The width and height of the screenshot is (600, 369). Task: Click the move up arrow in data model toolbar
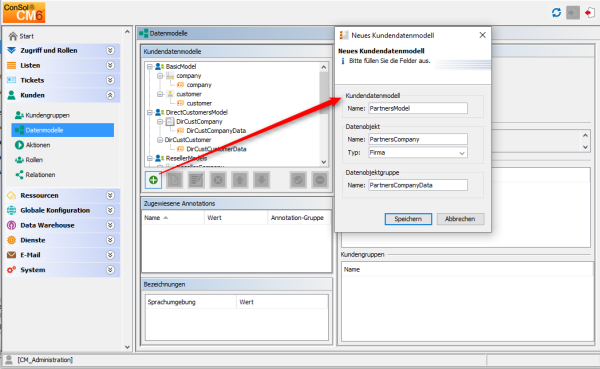[x=240, y=180]
